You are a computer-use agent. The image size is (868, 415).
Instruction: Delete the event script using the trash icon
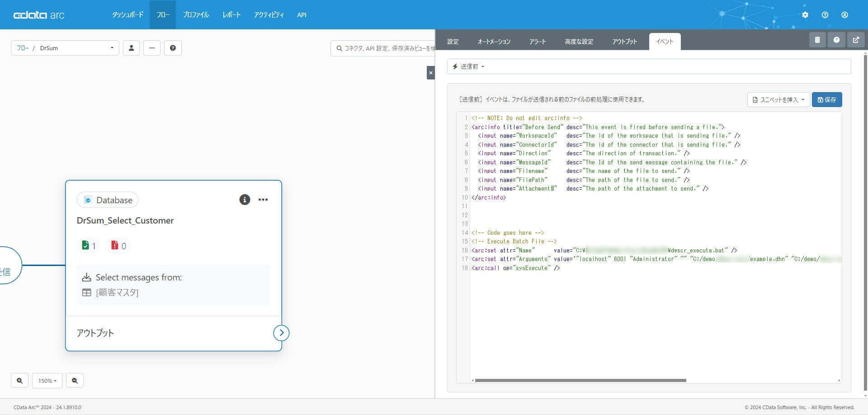pyautogui.click(x=817, y=40)
